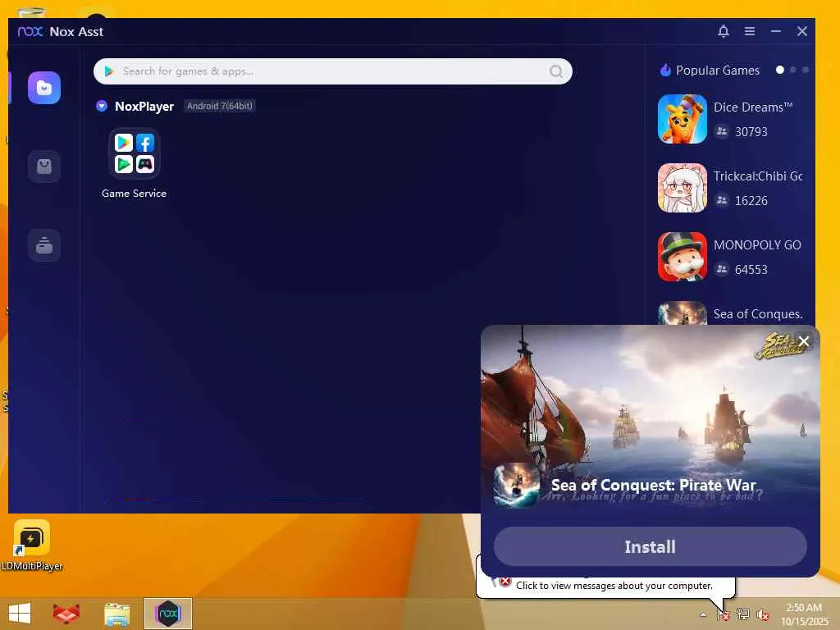Click the Trickcal:Chibi Go title
The width and height of the screenshot is (840, 630).
click(x=757, y=176)
